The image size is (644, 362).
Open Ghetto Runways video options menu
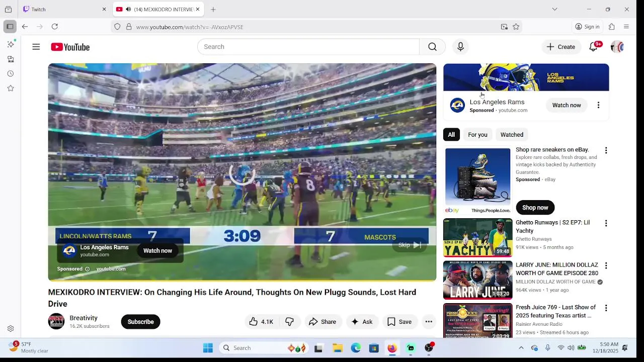point(606,223)
